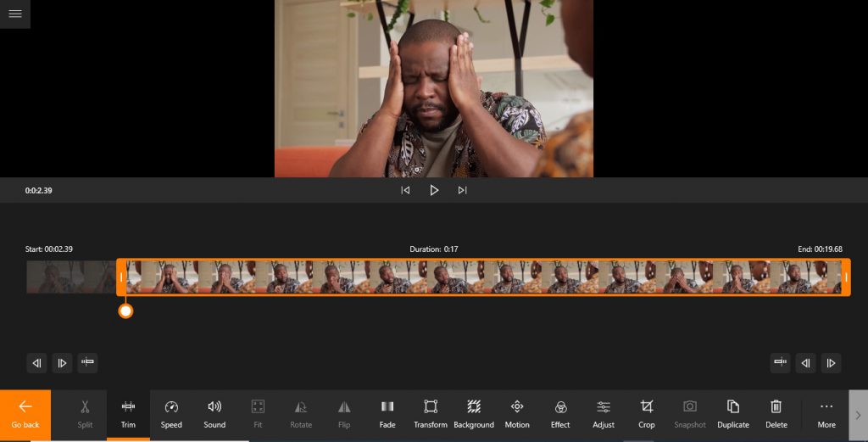This screenshot has width=868, height=442.
Task: Click the Start: 00:02.39 label
Action: coord(48,249)
